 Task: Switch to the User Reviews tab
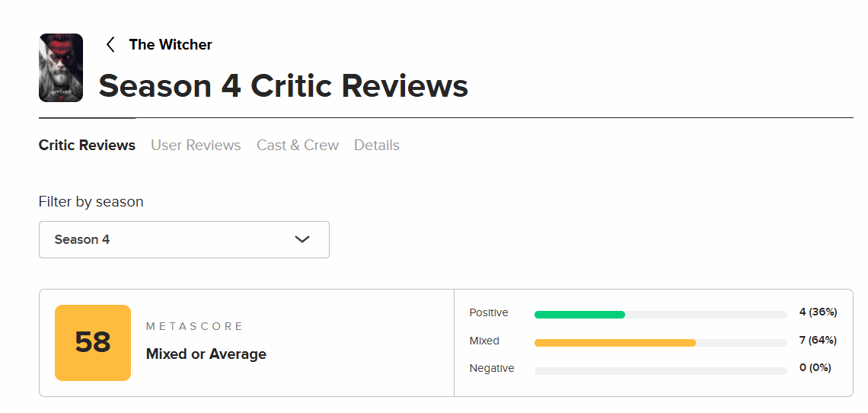click(196, 145)
